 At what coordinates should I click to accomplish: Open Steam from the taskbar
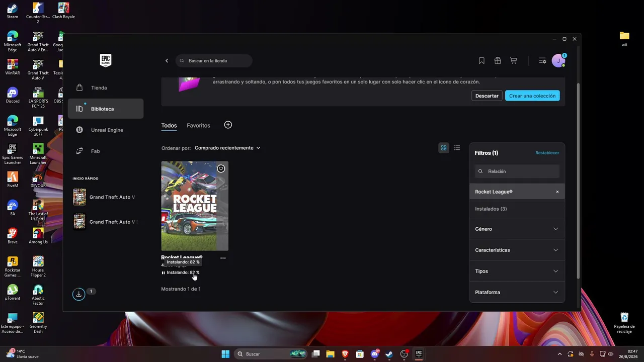pos(389,354)
